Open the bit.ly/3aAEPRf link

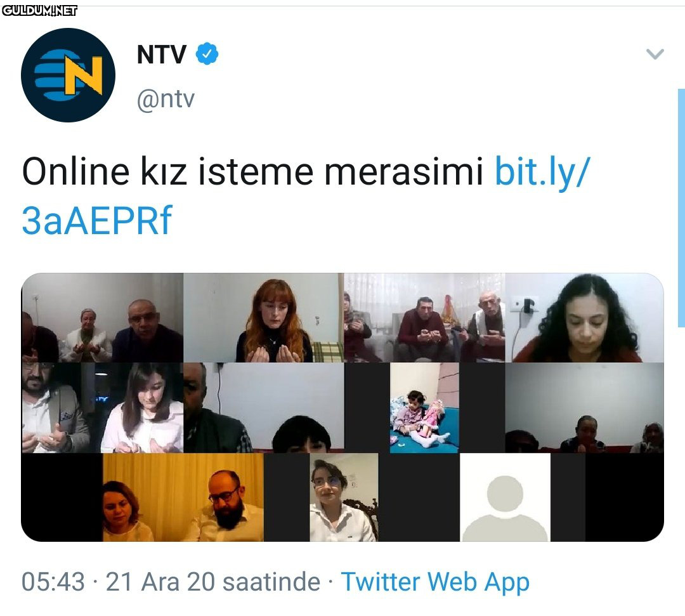306,196
